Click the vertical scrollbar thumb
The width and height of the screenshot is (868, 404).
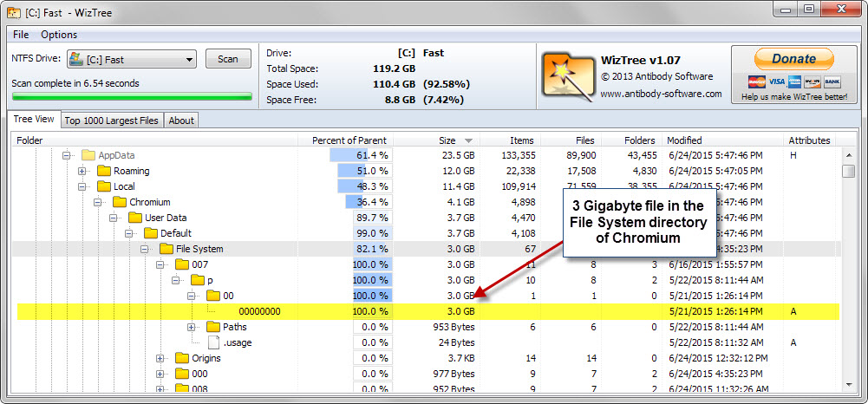(848, 172)
